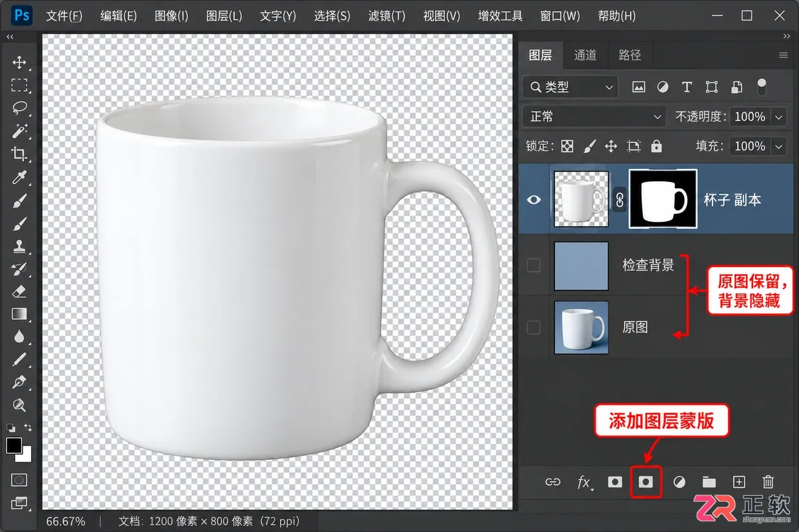Hide the 杯子 副本 layer eye
799x532 pixels.
point(534,200)
